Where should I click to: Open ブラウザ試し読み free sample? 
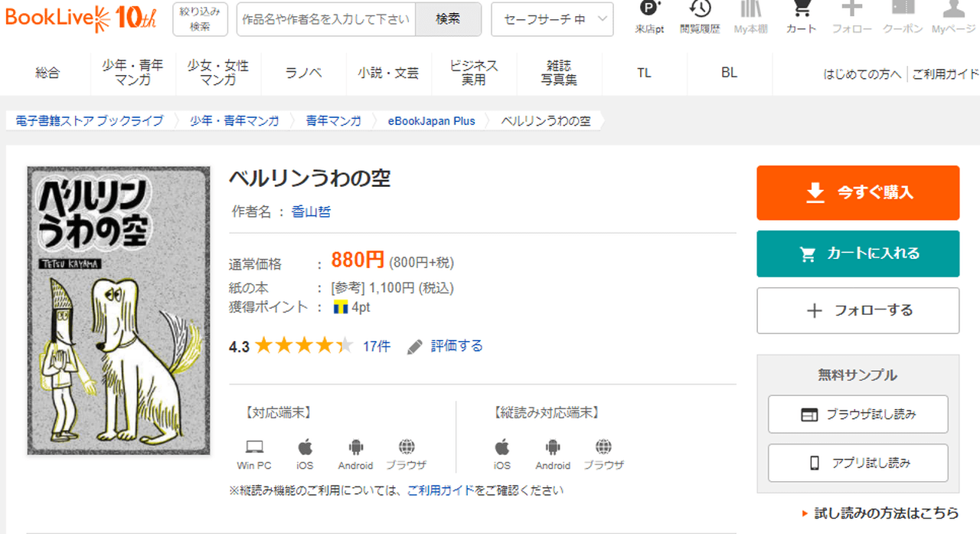click(x=857, y=414)
